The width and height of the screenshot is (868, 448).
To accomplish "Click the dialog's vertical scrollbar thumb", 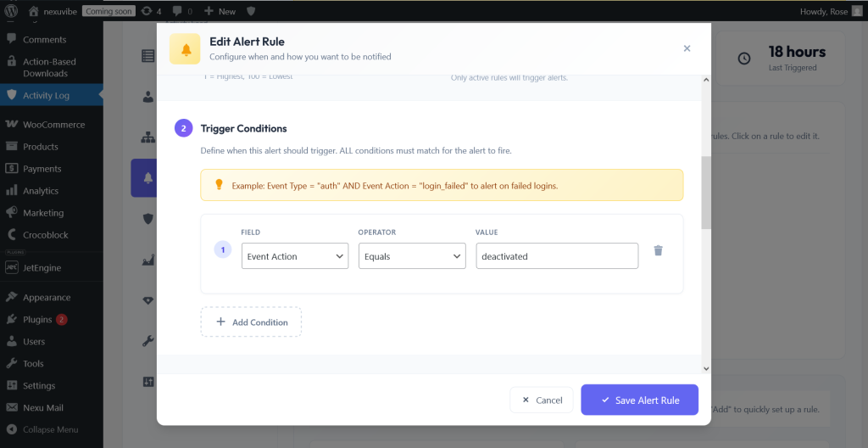I will (x=706, y=193).
